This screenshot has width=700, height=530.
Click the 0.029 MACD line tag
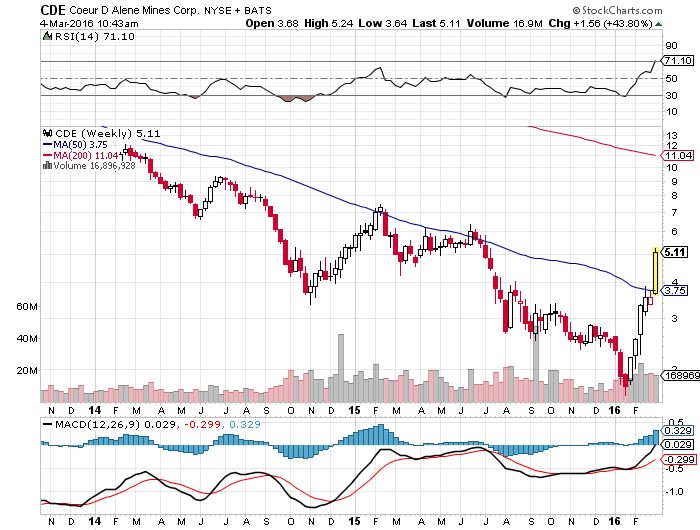[677, 445]
